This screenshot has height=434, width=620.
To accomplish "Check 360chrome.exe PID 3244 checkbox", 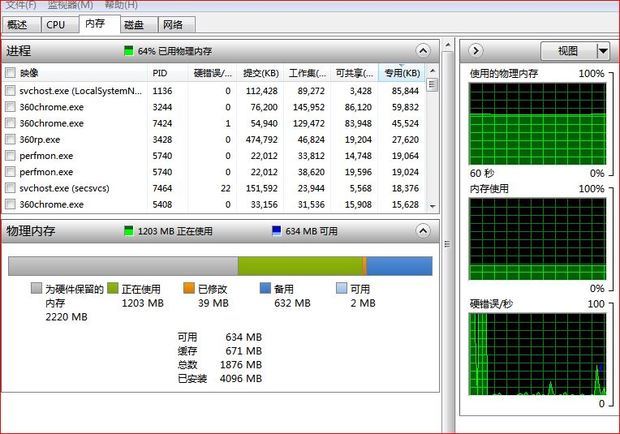I will point(10,107).
